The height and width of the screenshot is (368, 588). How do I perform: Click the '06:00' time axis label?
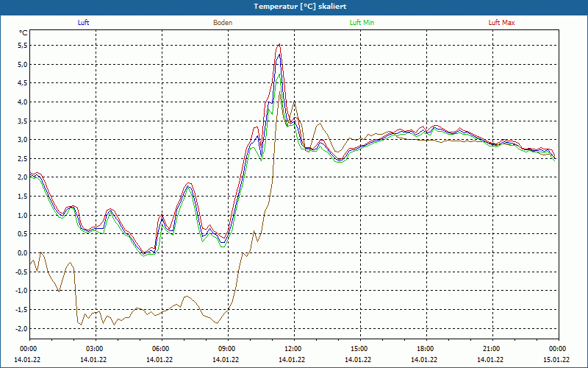pyautogui.click(x=162, y=349)
